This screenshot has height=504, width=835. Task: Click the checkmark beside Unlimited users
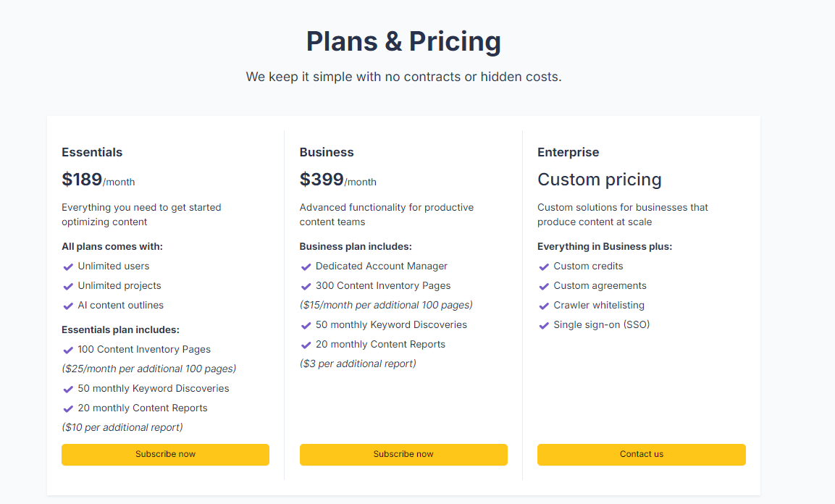click(x=67, y=266)
